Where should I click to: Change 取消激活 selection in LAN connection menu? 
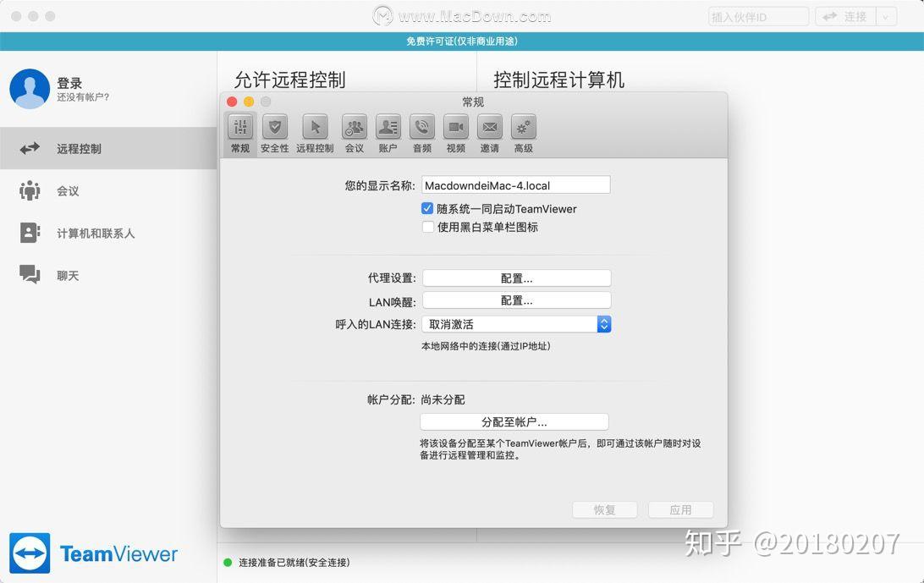(517, 323)
